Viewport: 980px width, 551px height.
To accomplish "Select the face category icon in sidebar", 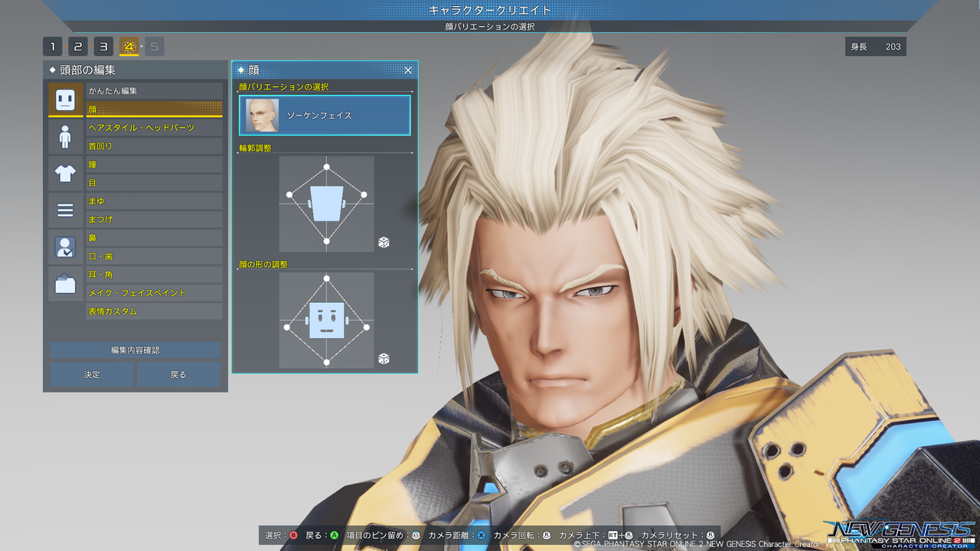I will pos(65,99).
